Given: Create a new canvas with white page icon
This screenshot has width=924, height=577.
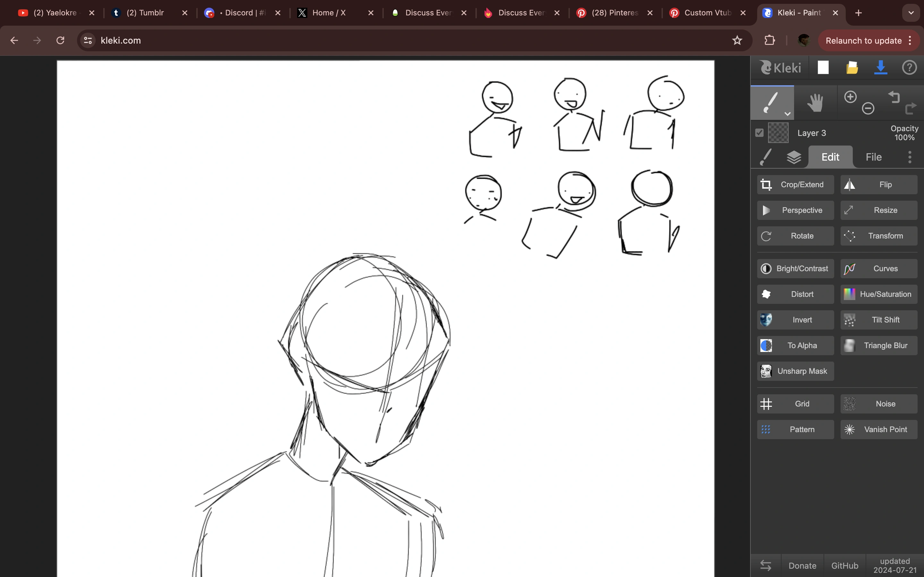Looking at the screenshot, I should click(823, 68).
